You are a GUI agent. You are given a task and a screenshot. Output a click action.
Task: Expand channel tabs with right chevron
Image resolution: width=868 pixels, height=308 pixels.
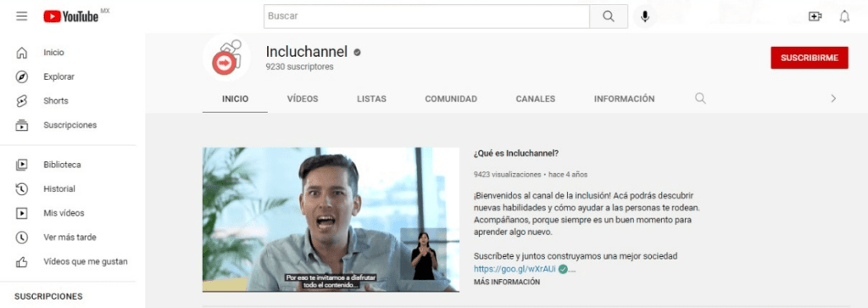coord(833,98)
